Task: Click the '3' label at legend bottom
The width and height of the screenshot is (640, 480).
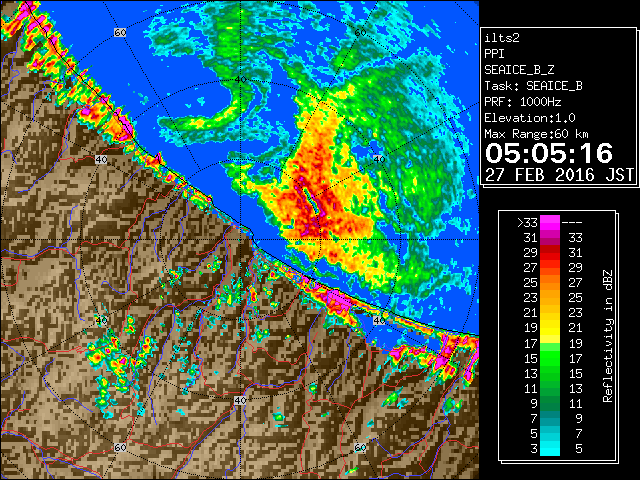Action: coord(534,449)
